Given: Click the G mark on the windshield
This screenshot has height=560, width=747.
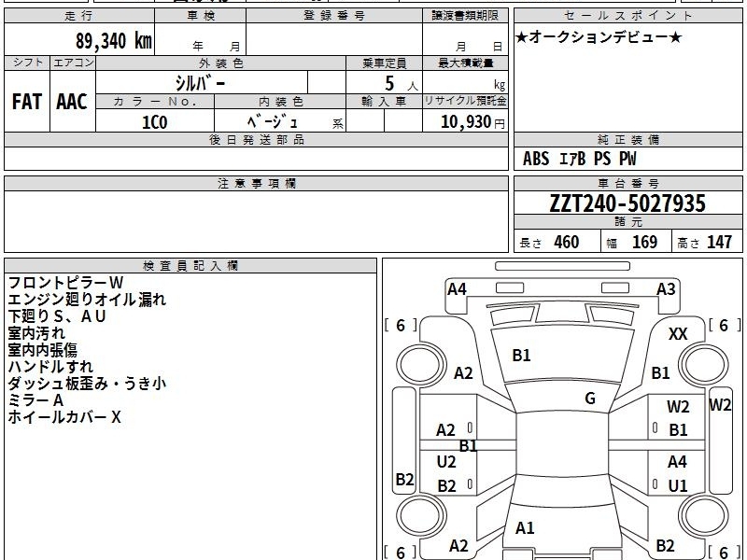Looking at the screenshot, I should 590,399.
